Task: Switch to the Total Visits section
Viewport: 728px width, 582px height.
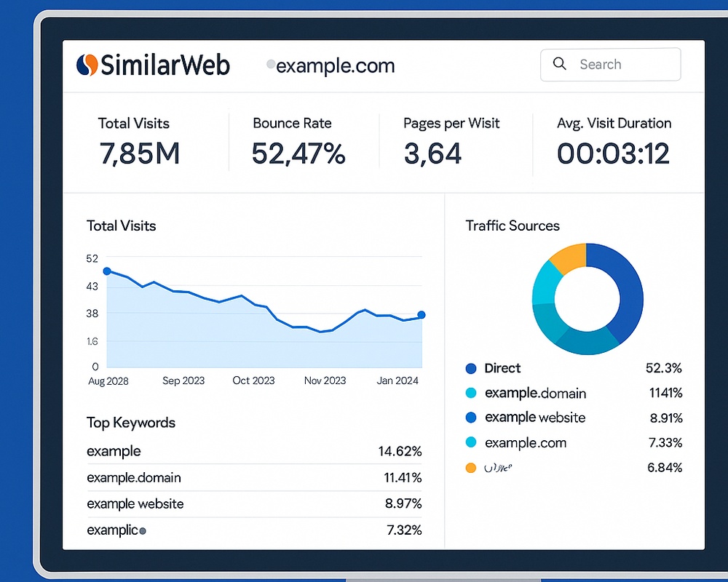Action: click(x=122, y=226)
